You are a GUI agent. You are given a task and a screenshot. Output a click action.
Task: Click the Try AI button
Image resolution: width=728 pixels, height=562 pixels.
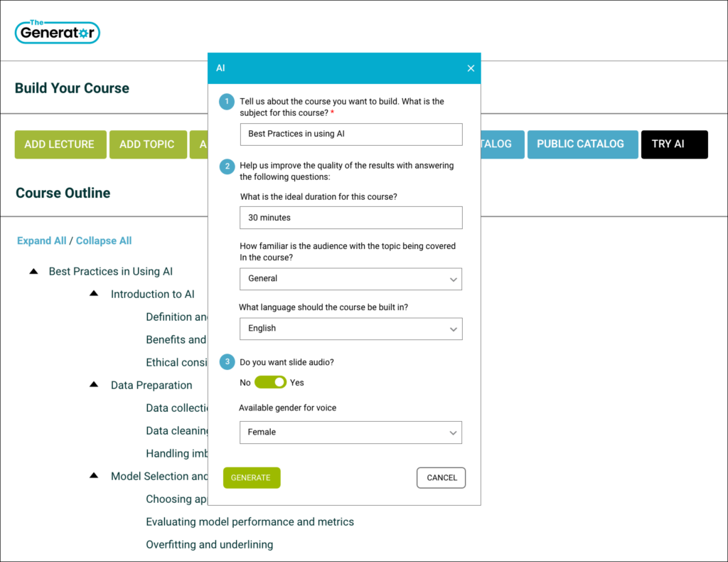coord(673,144)
